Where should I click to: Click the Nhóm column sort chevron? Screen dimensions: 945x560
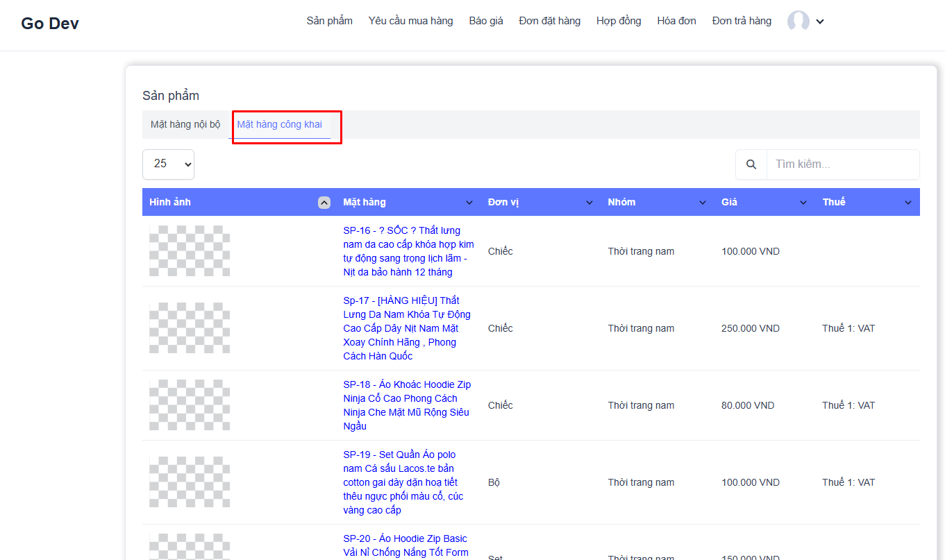pyautogui.click(x=703, y=203)
